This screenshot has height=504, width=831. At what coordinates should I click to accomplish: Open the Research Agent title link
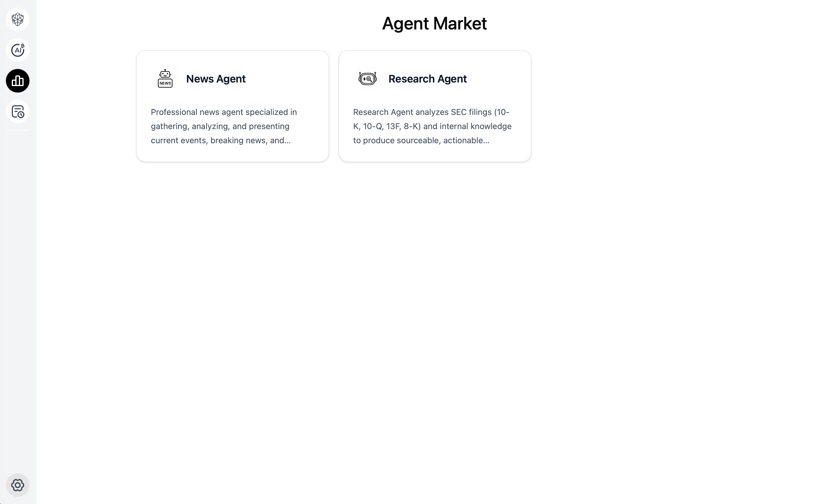tap(427, 79)
